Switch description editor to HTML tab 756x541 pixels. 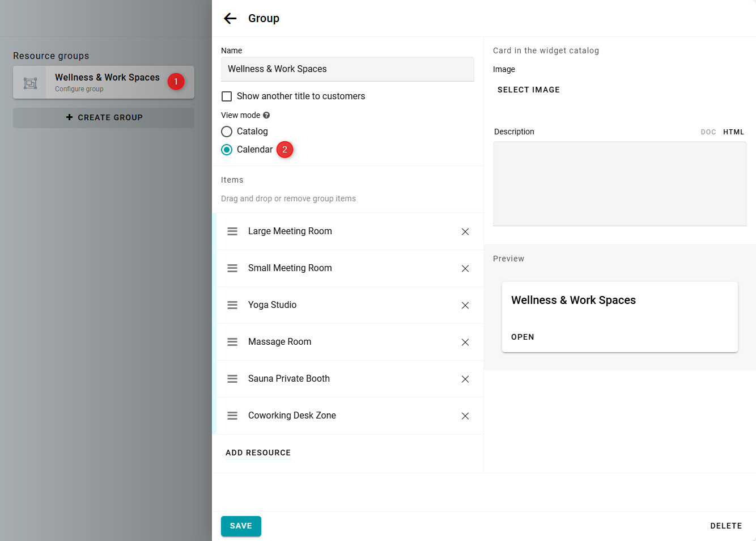click(733, 132)
